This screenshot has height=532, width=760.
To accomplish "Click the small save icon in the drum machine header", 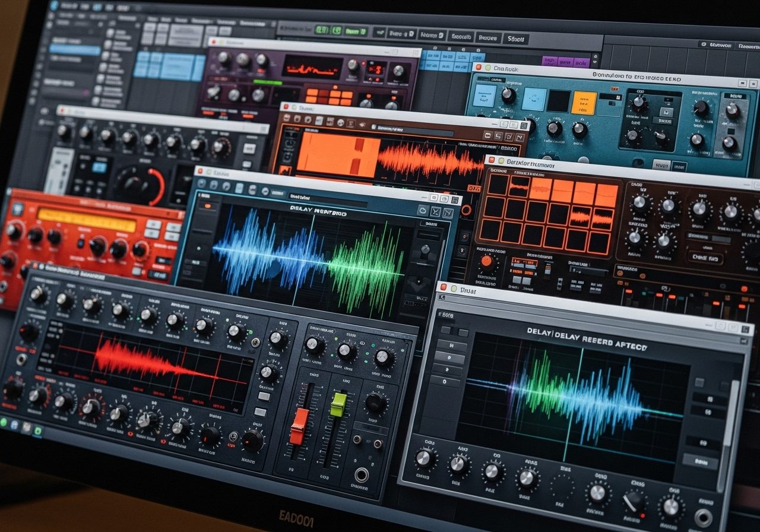I will pyautogui.click(x=501, y=161).
